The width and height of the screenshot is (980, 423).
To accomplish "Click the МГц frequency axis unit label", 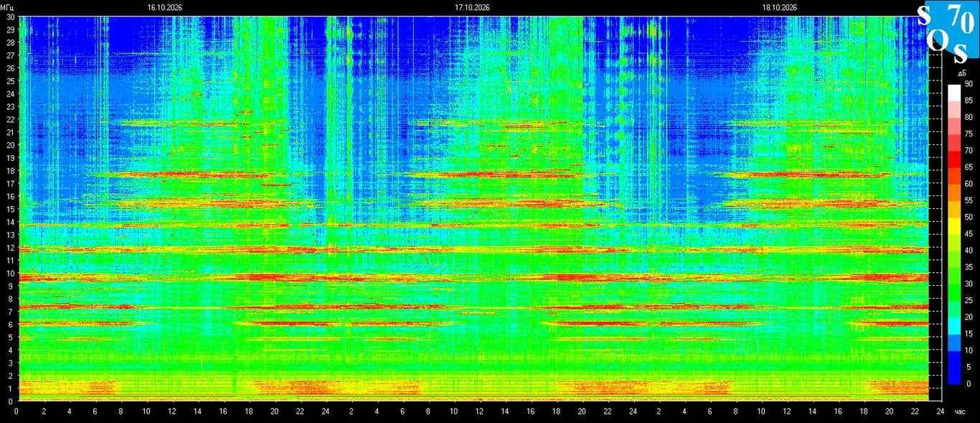I will pyautogui.click(x=7, y=7).
